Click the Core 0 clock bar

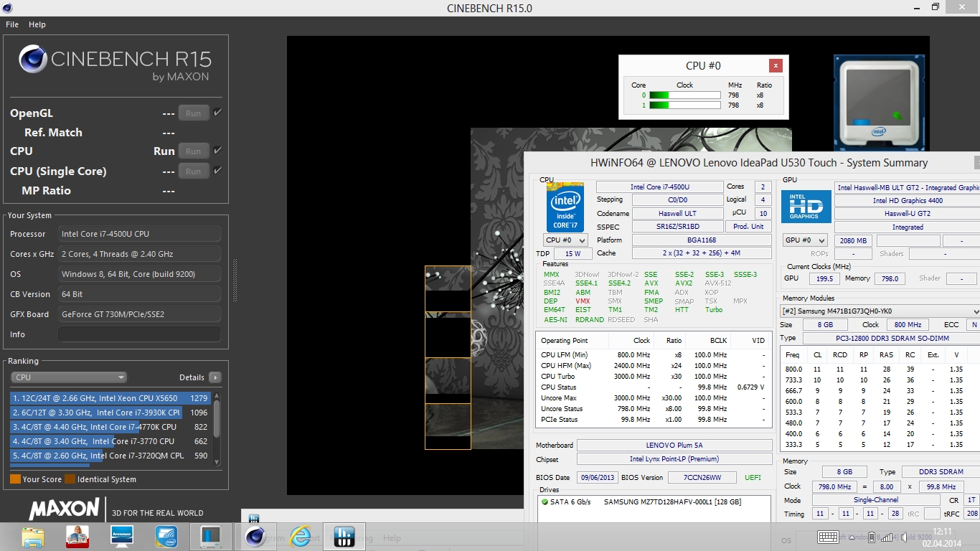tap(685, 95)
